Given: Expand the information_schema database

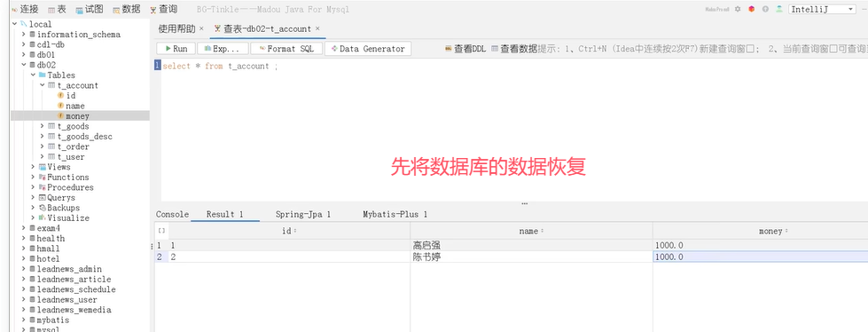Looking at the screenshot, I should click(24, 35).
